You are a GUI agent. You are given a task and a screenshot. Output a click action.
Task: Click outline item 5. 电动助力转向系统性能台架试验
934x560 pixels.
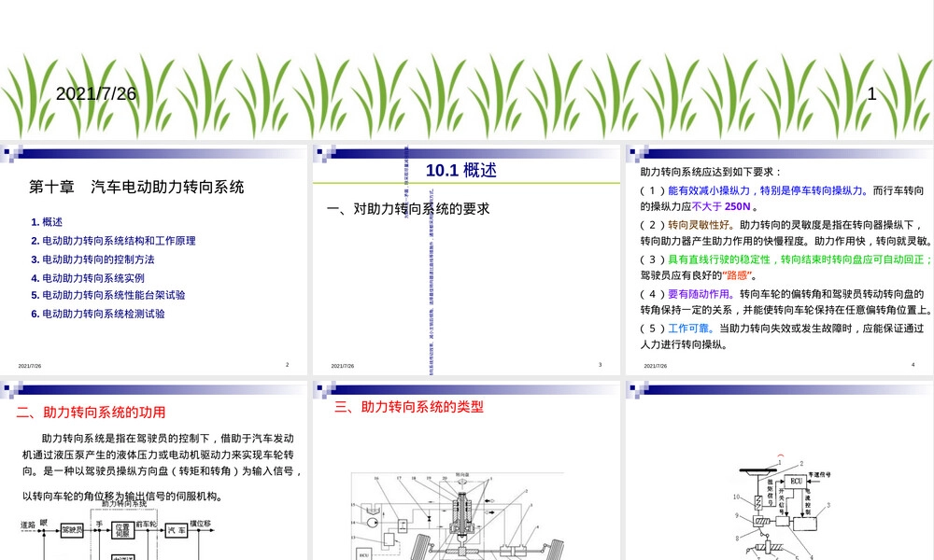(x=107, y=295)
